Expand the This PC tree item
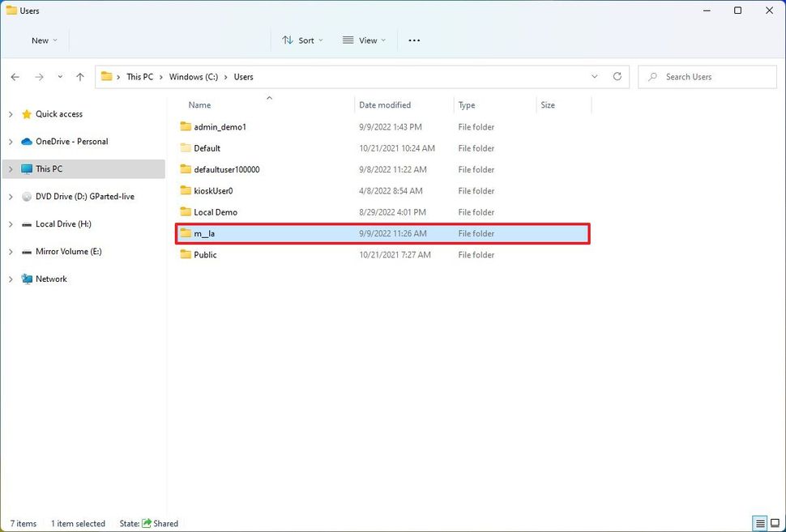This screenshot has height=532, width=786. [10, 168]
